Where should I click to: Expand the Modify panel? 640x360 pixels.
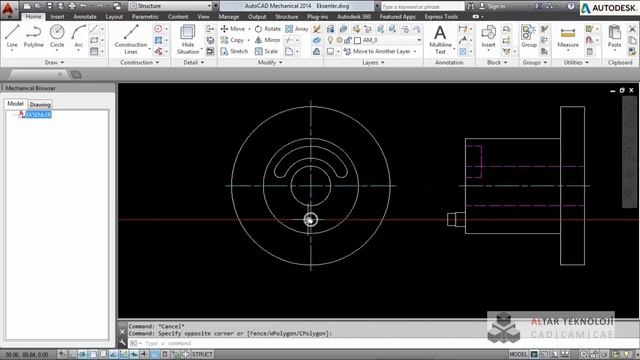coord(270,62)
